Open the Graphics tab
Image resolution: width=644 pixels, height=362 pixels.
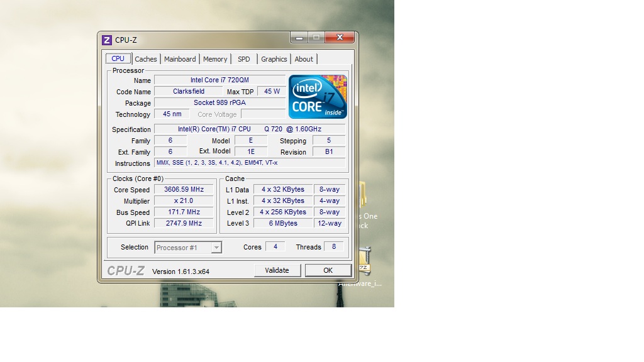pos(274,59)
